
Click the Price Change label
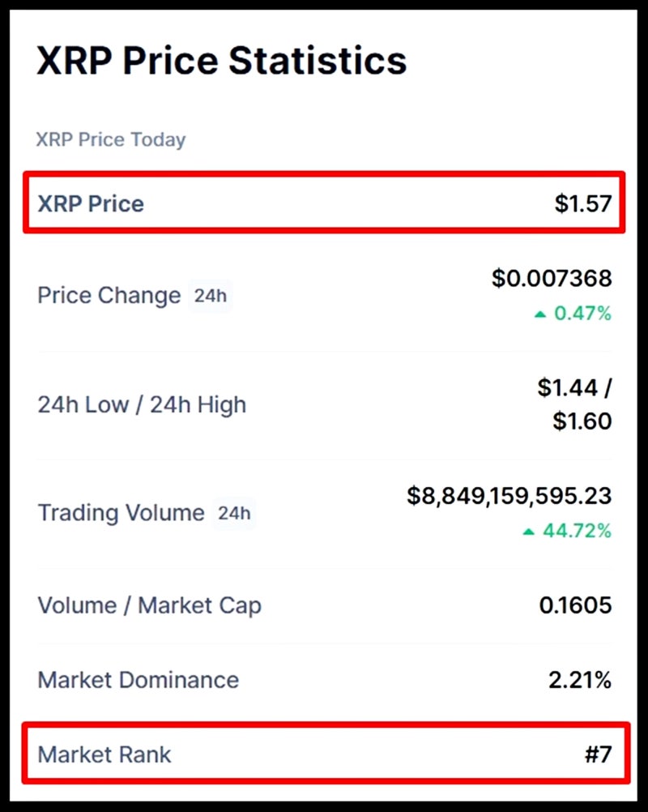109,296
